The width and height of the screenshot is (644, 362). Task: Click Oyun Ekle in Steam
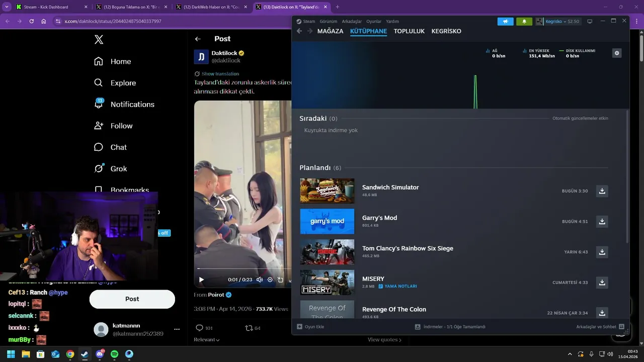[x=310, y=327]
